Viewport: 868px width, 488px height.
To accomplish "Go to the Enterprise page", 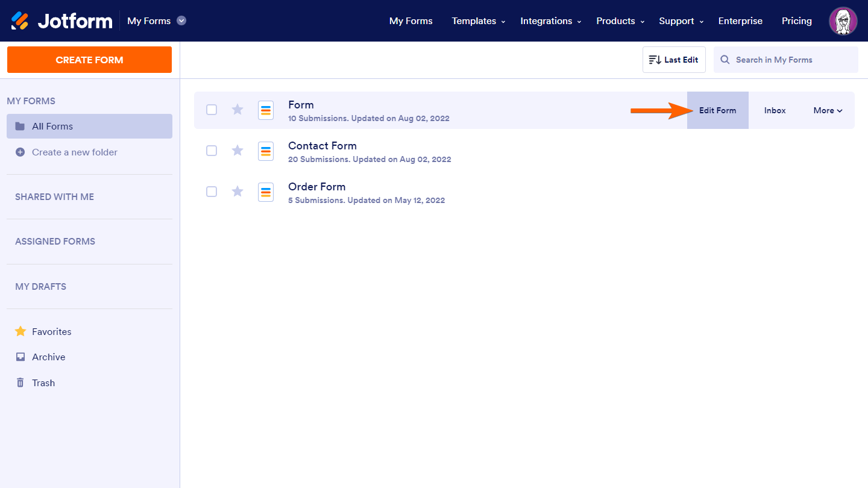I will point(740,21).
